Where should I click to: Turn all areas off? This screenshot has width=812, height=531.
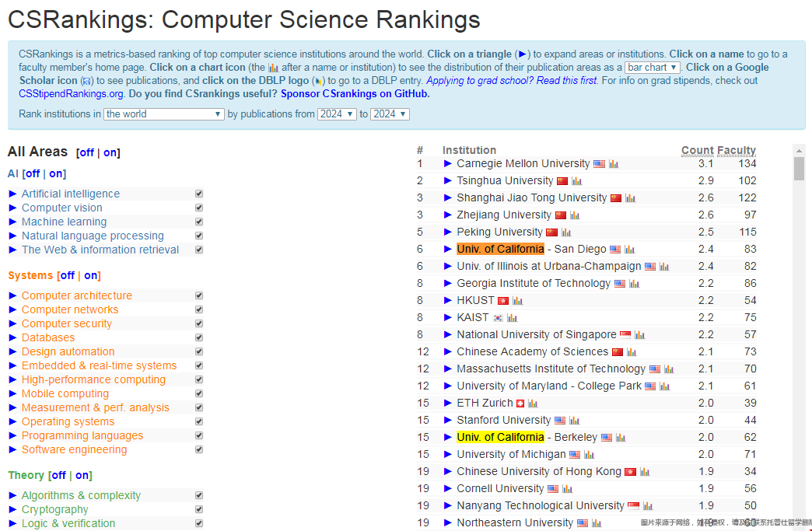coord(86,152)
